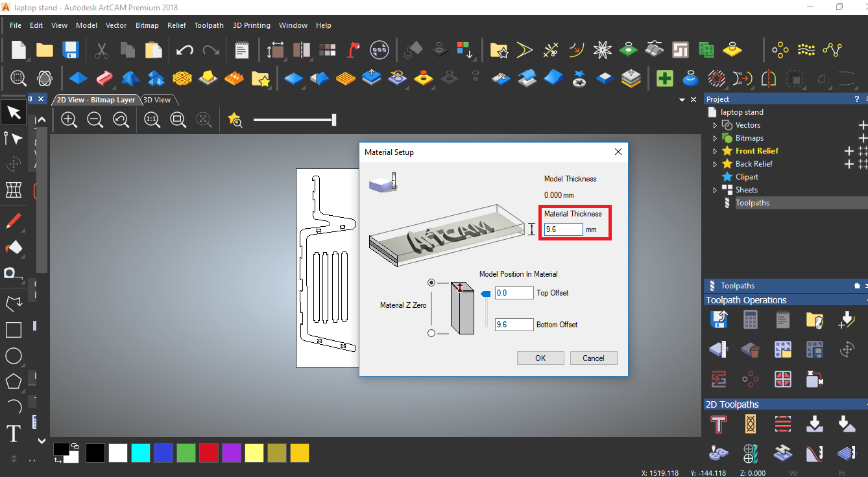Open the Notes icon in the toolbar
868x477 pixels.
[x=242, y=50]
